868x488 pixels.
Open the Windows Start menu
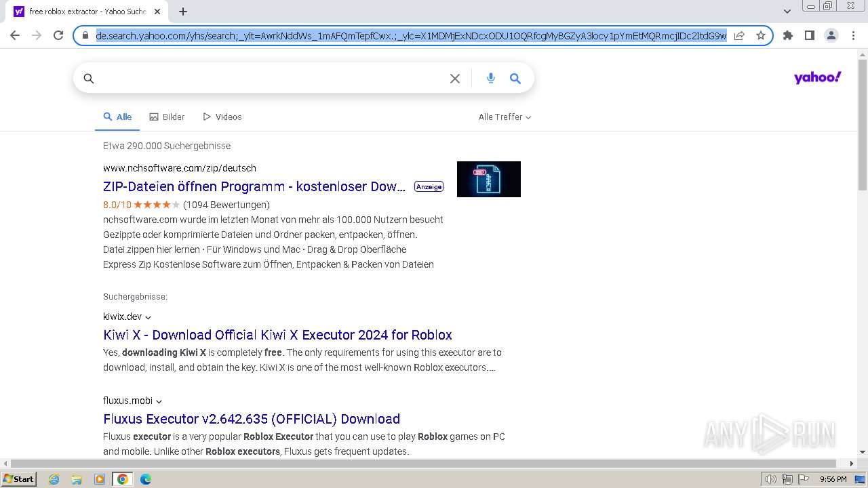pos(19,479)
